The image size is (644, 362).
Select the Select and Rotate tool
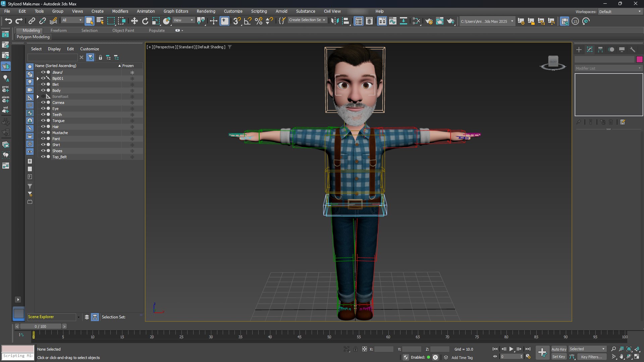coord(145,21)
